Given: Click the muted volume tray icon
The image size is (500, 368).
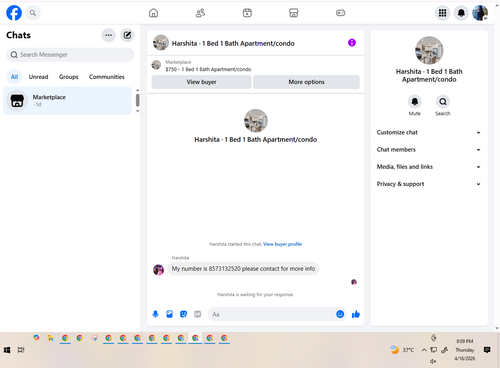Looking at the screenshot, I should [x=433, y=361].
